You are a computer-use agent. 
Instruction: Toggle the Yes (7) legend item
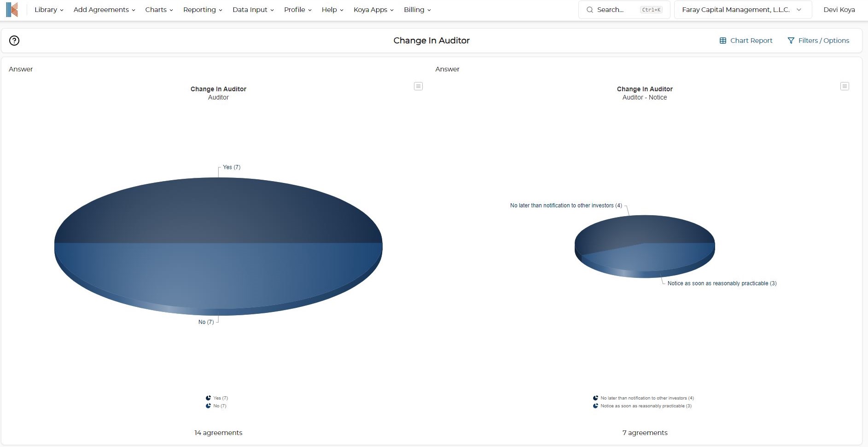tap(217, 398)
